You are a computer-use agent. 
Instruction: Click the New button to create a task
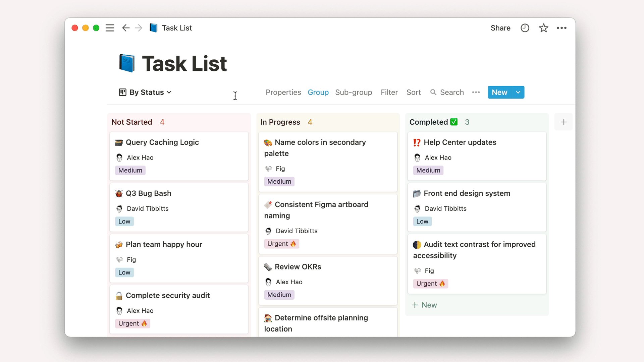499,92
